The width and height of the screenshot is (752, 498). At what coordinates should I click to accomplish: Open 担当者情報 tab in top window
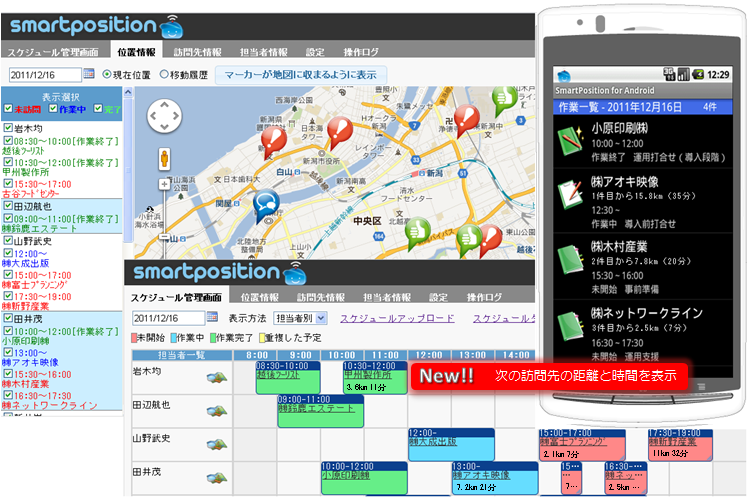(264, 52)
